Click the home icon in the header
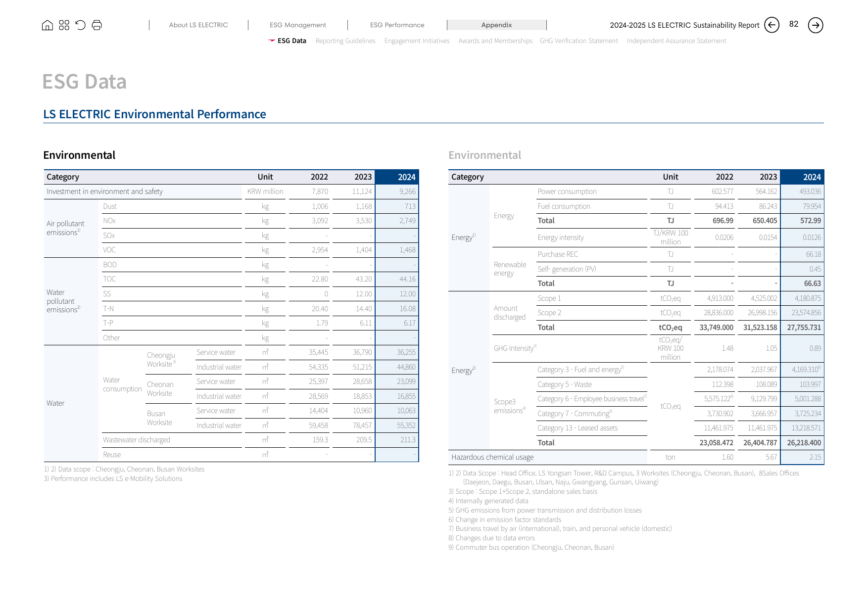This screenshot has width=868, height=614. pos(48,25)
